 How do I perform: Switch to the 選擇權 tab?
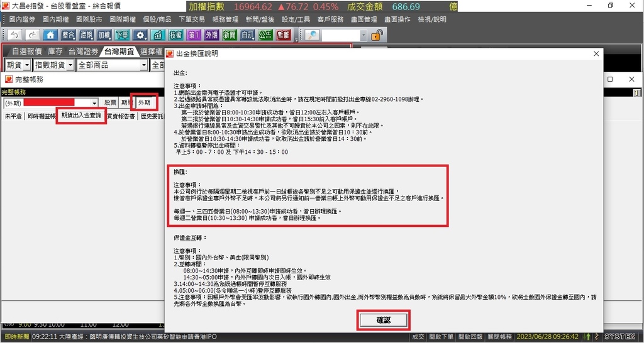point(152,52)
